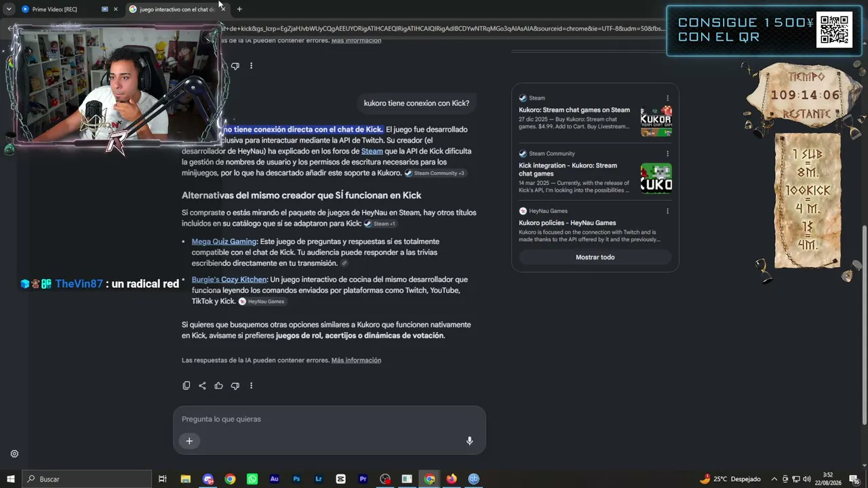Launch Premiere Pro from the taskbar
This screenshot has height=488, width=868.
coord(363,479)
